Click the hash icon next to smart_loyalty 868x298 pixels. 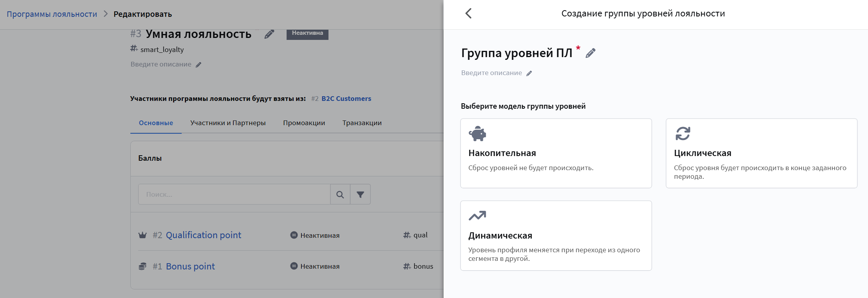[x=134, y=48]
